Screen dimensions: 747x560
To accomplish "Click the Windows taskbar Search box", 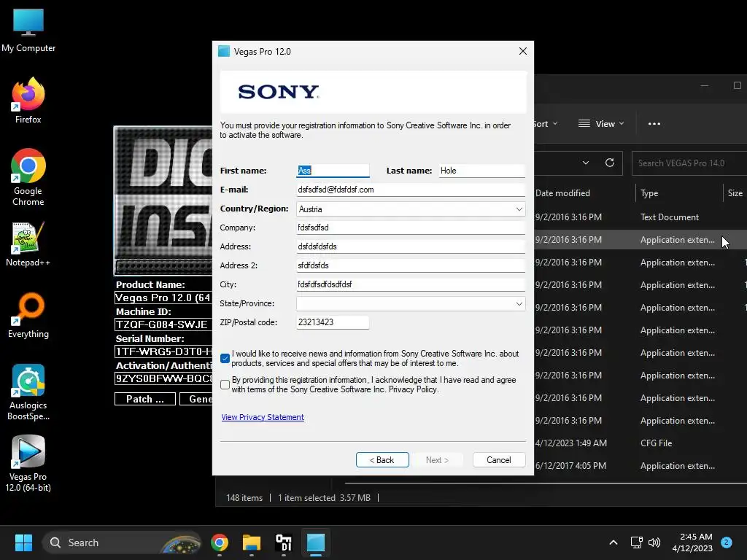I will [x=122, y=542].
